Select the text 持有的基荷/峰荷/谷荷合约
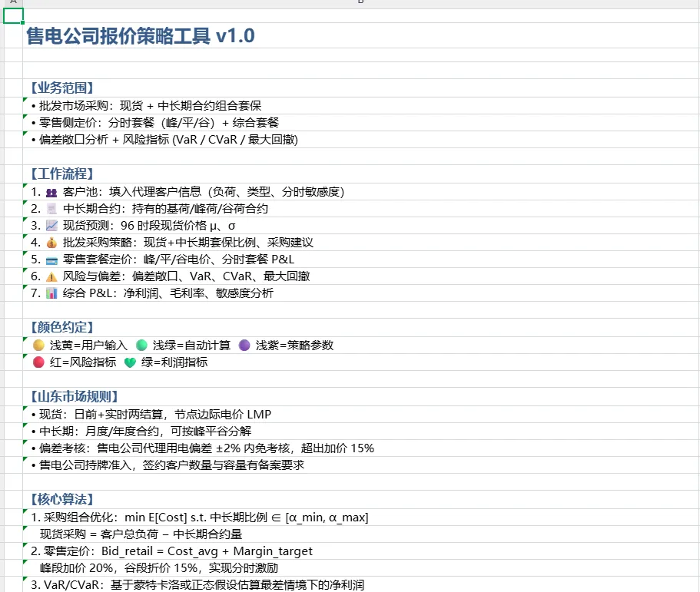700x592 pixels. [200, 209]
